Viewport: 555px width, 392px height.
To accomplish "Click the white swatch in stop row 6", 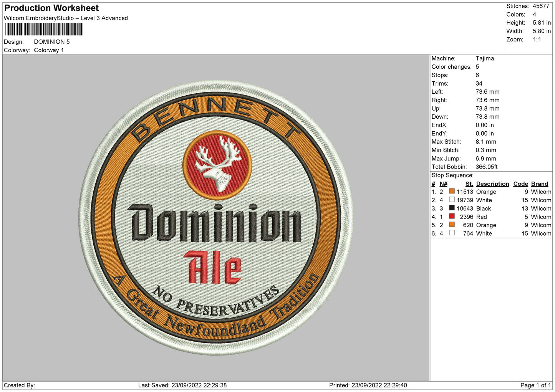I will (x=452, y=233).
